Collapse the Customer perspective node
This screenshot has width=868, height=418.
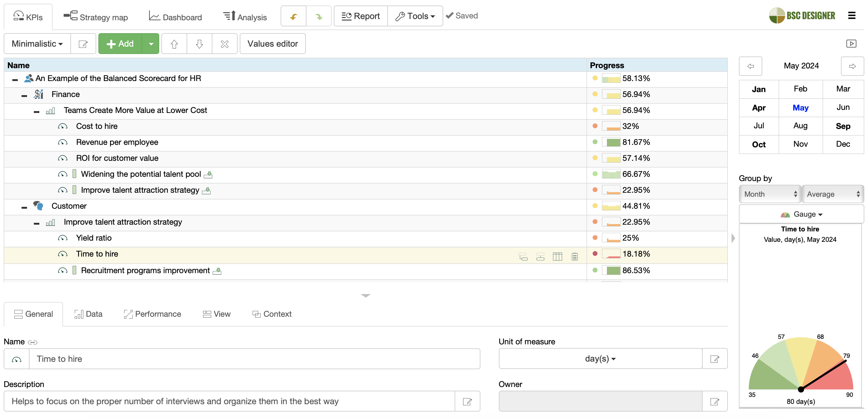tap(24, 208)
